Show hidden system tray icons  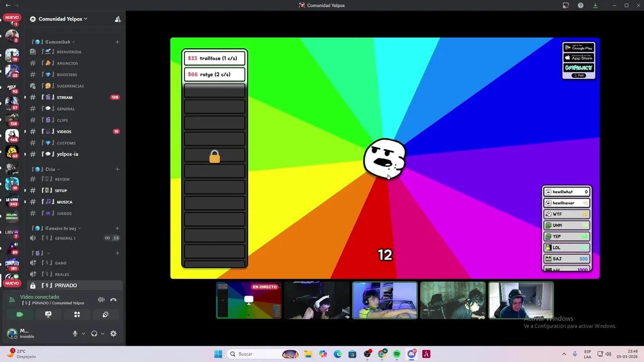(563, 354)
